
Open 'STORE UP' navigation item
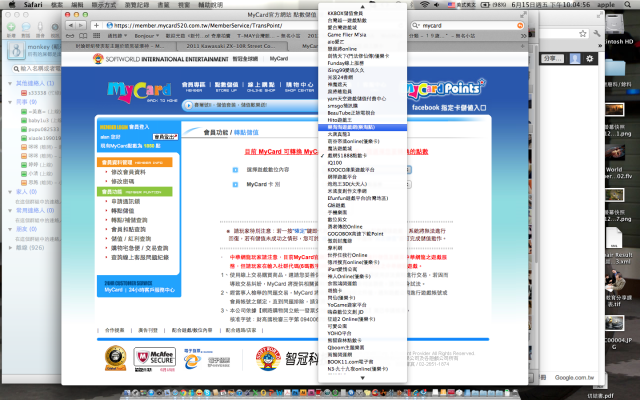(x=226, y=87)
